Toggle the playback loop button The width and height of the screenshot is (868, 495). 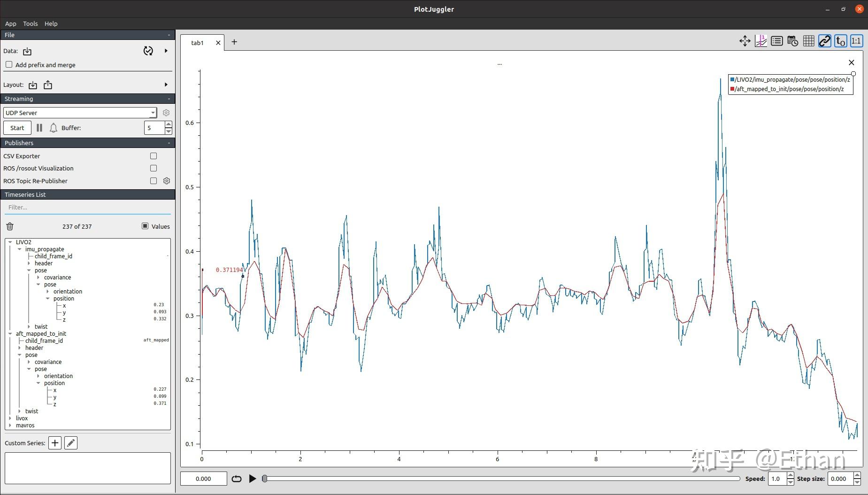(x=237, y=479)
